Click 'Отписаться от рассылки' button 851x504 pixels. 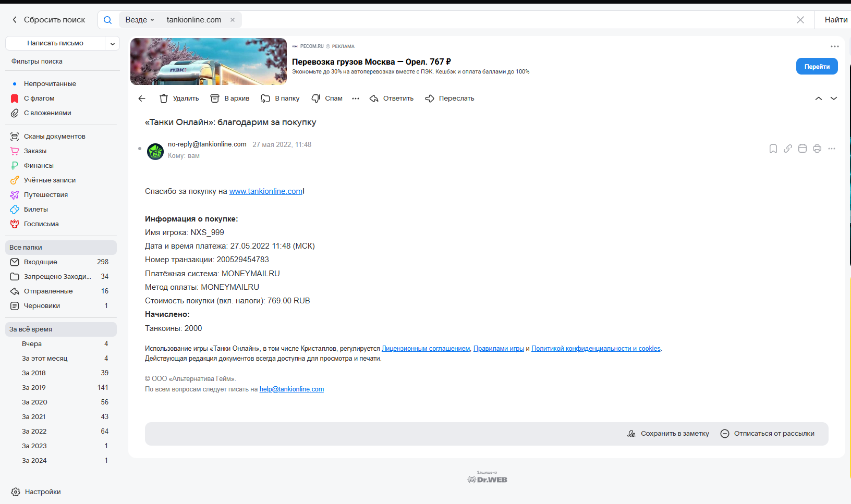[768, 434]
